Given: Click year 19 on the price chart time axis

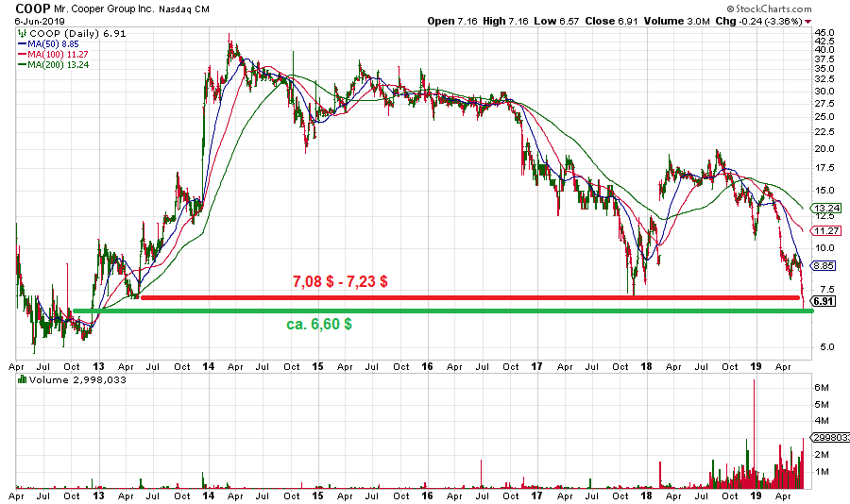Looking at the screenshot, I should click(756, 366).
